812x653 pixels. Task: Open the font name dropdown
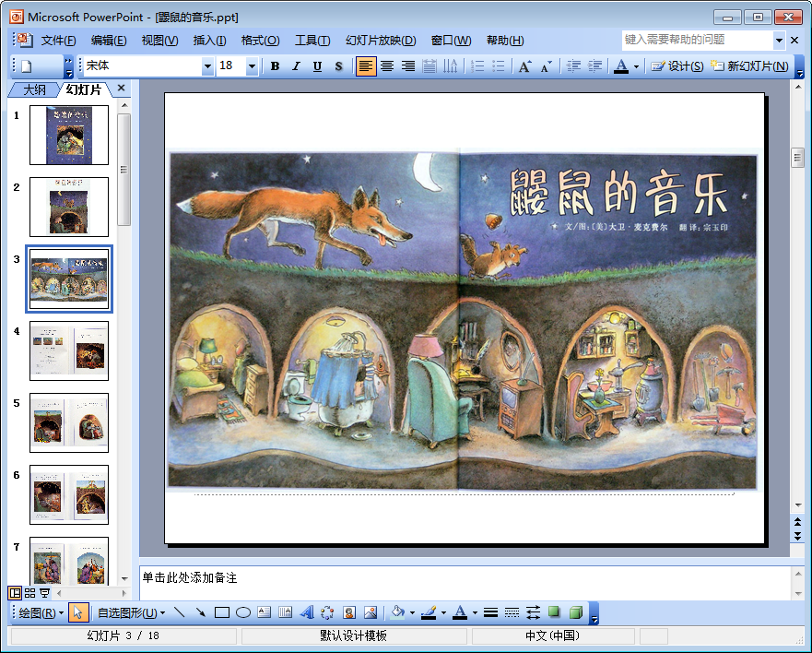(207, 66)
